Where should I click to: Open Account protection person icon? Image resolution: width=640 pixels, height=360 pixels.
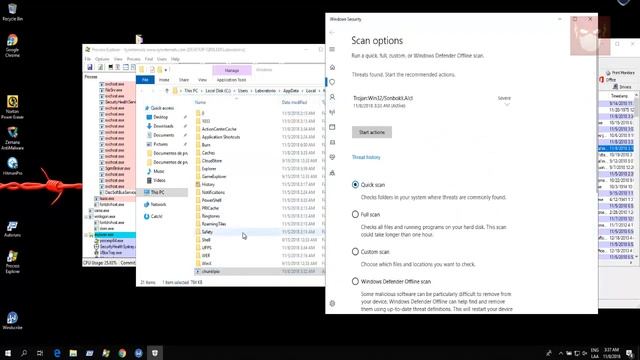[x=332, y=97]
